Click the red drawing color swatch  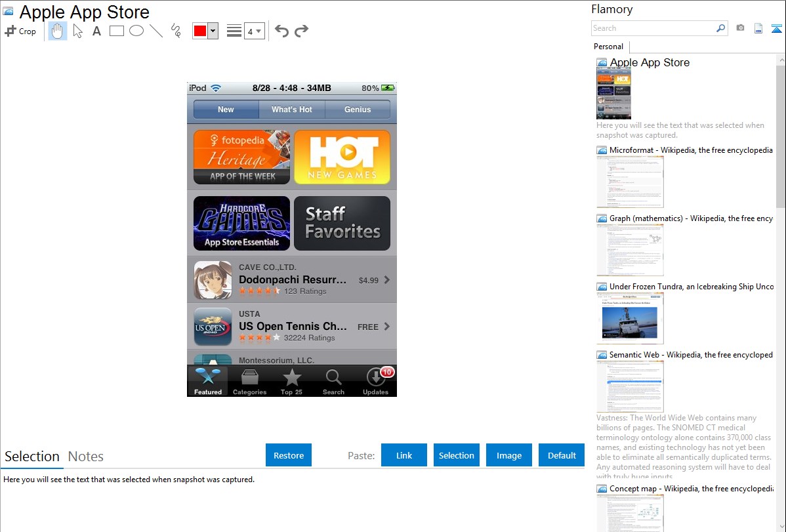click(x=200, y=31)
